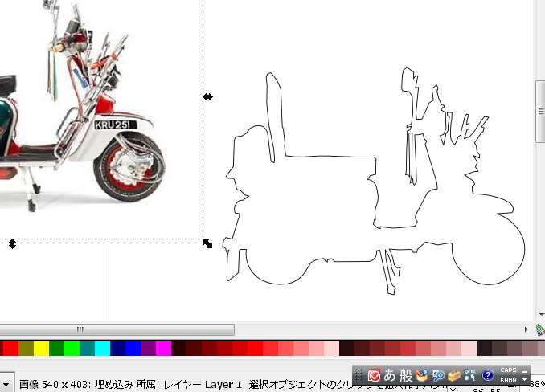Image resolution: width=545 pixels, height=392 pixels.
Task: Open the language bar options down arrow
Action: [524, 379]
